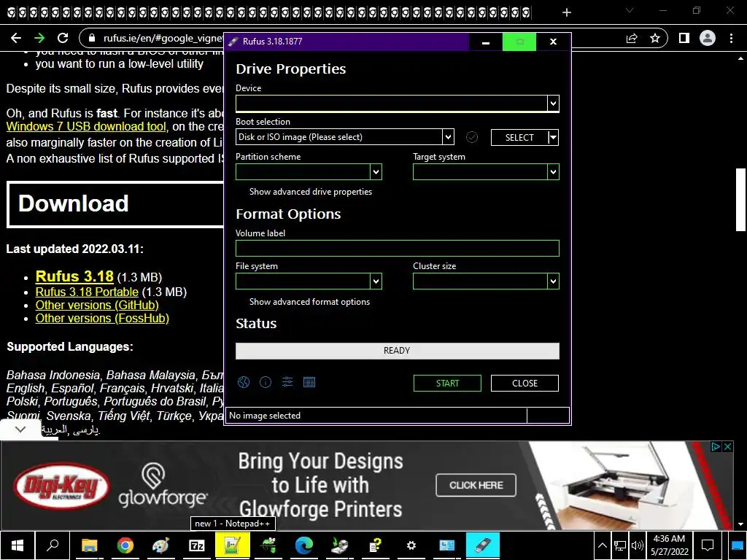Show advanced format options
747x560 pixels.
[x=309, y=302]
